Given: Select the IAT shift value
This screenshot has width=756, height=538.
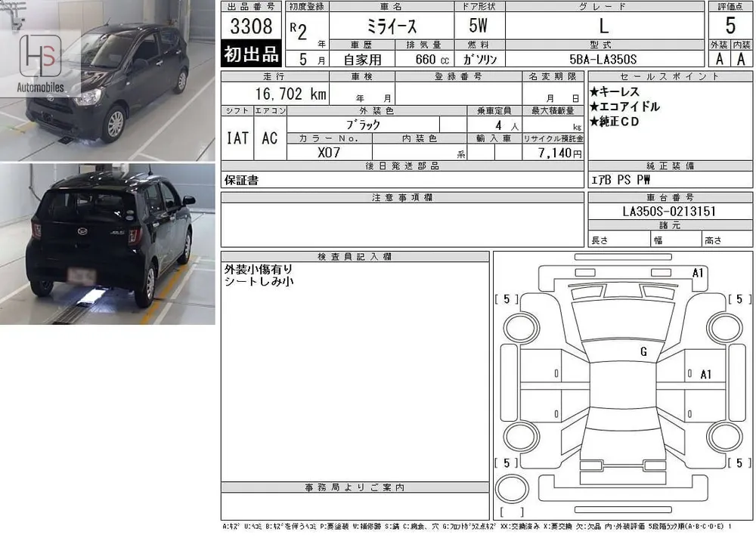Looking at the screenshot, I should [237, 138].
